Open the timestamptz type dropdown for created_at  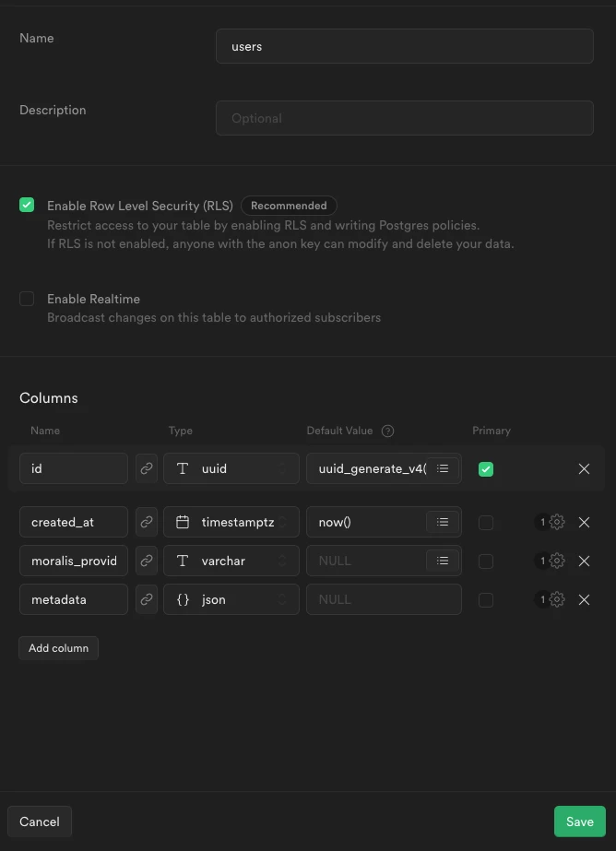[231, 522]
